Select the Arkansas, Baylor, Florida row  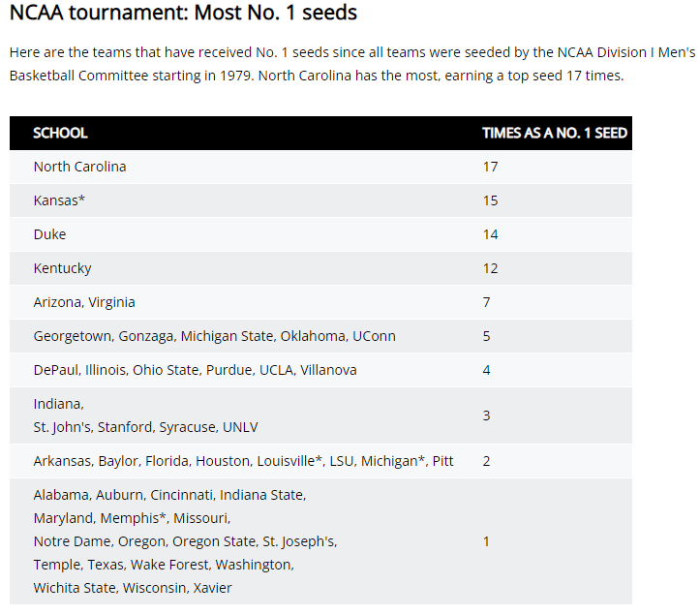(320, 461)
